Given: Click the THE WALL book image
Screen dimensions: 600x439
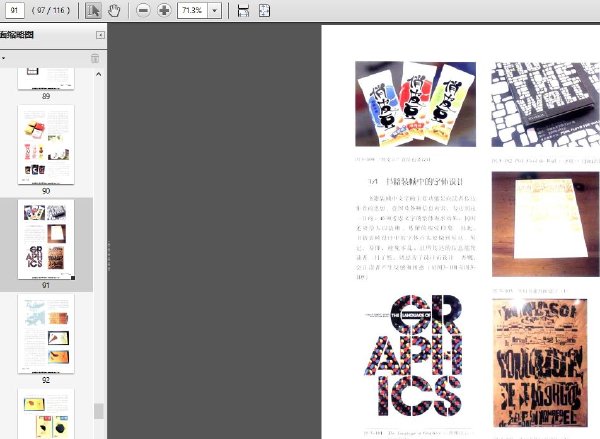Looking at the screenshot, I should click(x=546, y=105).
